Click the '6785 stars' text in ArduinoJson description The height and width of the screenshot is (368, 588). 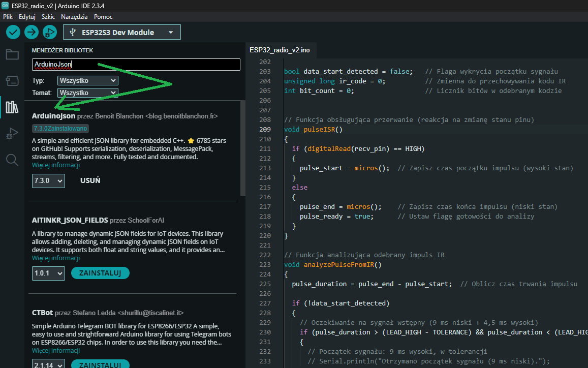211,141
